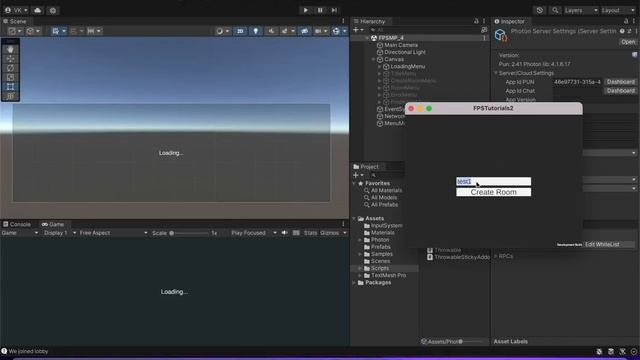Open settings gear in top toolbar
The image size is (640, 360).
pos(53,10)
